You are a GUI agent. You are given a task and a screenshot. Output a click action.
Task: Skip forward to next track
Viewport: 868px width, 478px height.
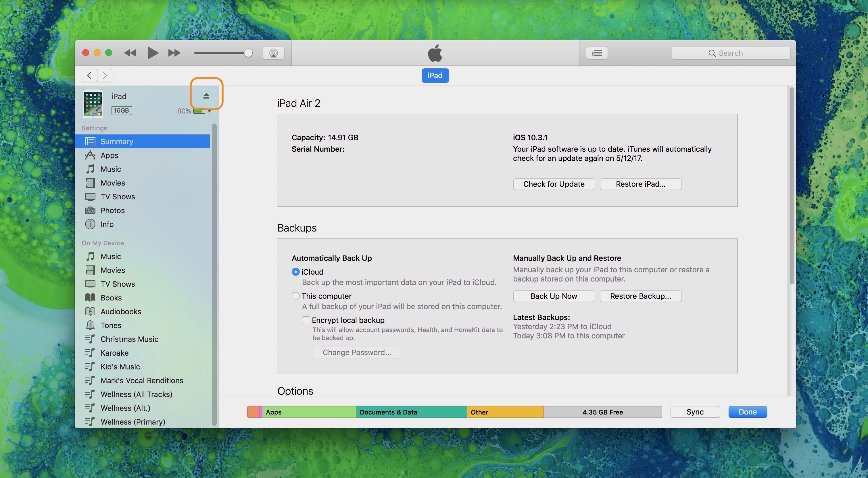tap(174, 53)
